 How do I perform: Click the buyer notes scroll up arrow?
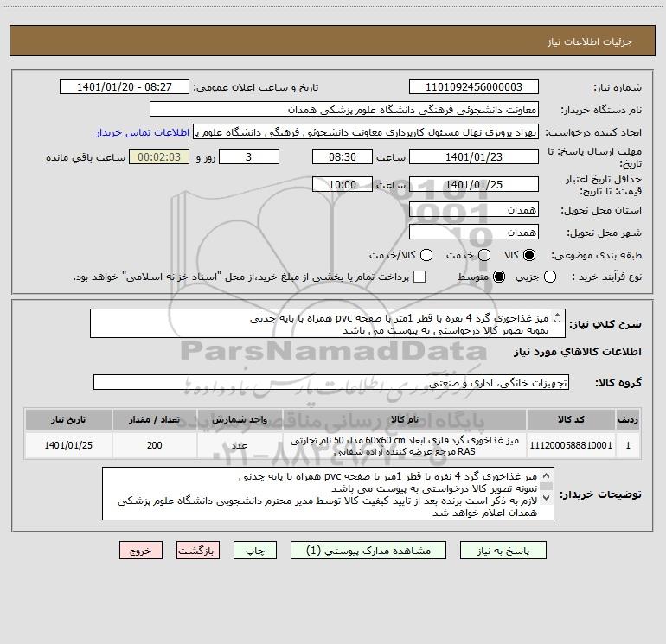pos(547,475)
